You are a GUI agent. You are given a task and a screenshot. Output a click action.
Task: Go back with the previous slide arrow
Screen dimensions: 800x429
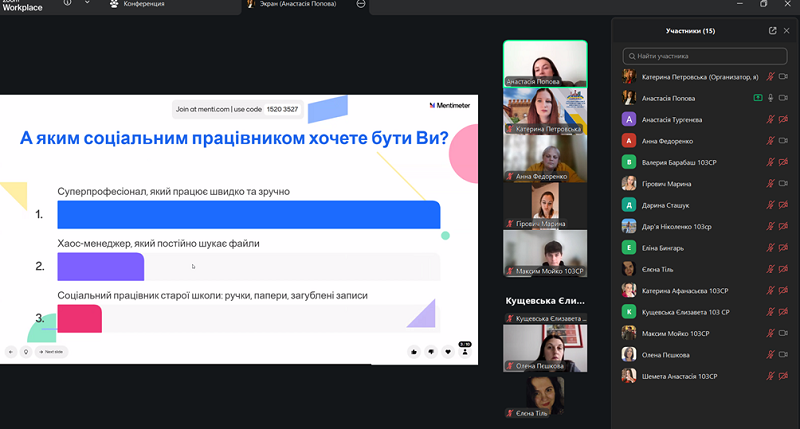pos(11,351)
